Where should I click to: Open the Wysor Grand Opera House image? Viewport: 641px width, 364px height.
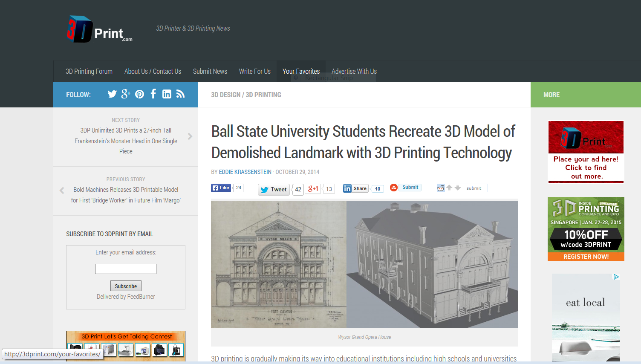(364, 264)
